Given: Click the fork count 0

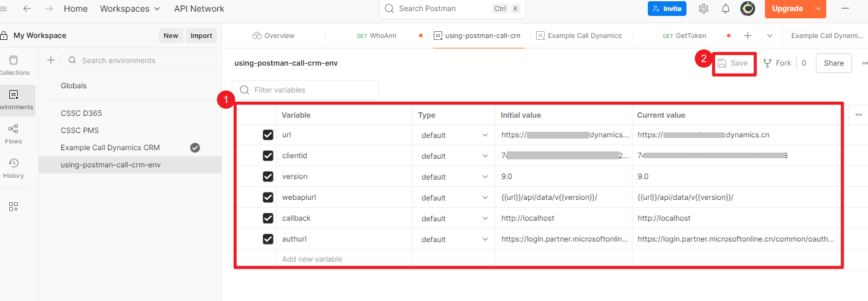Looking at the screenshot, I should tap(804, 63).
